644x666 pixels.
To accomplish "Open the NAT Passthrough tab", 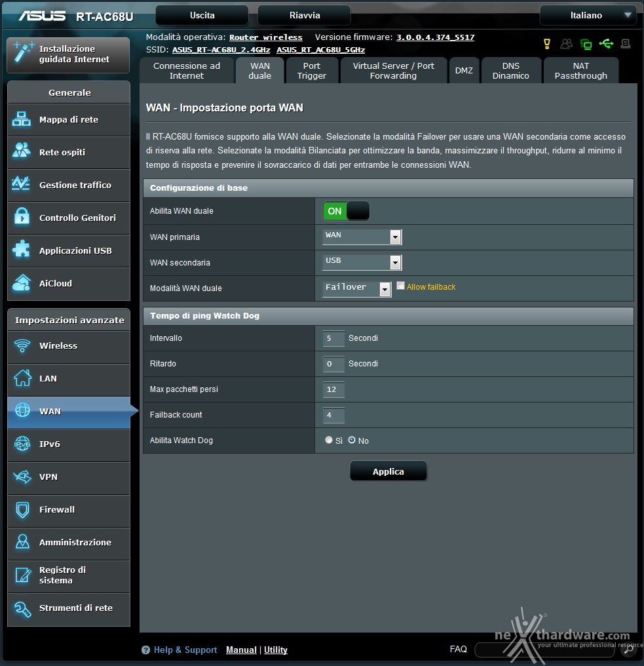I will pyautogui.click(x=580, y=71).
